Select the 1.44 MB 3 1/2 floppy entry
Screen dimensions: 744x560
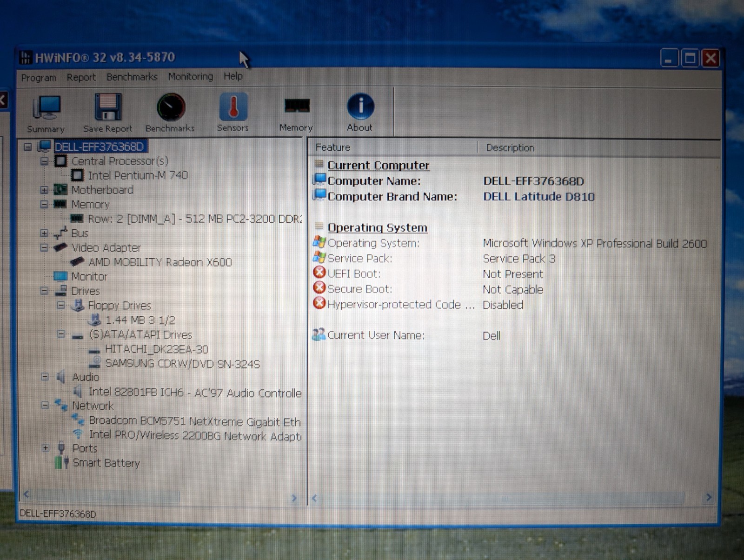(x=140, y=320)
